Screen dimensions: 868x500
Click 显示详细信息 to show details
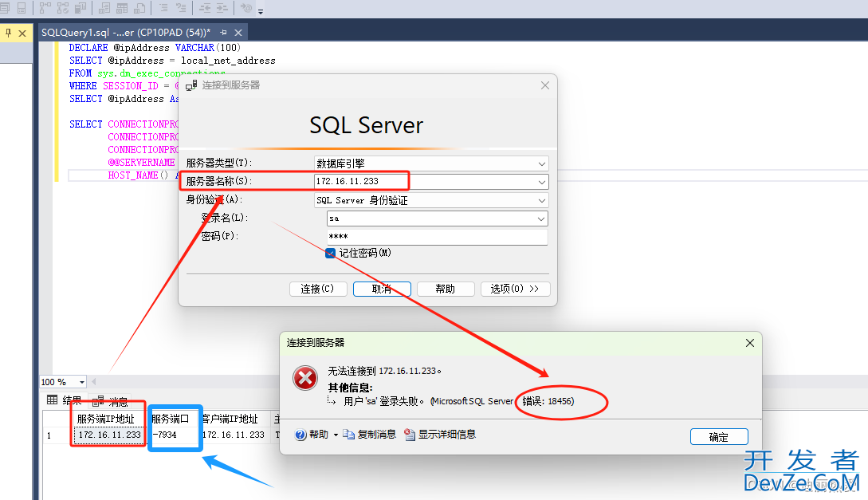click(440, 435)
